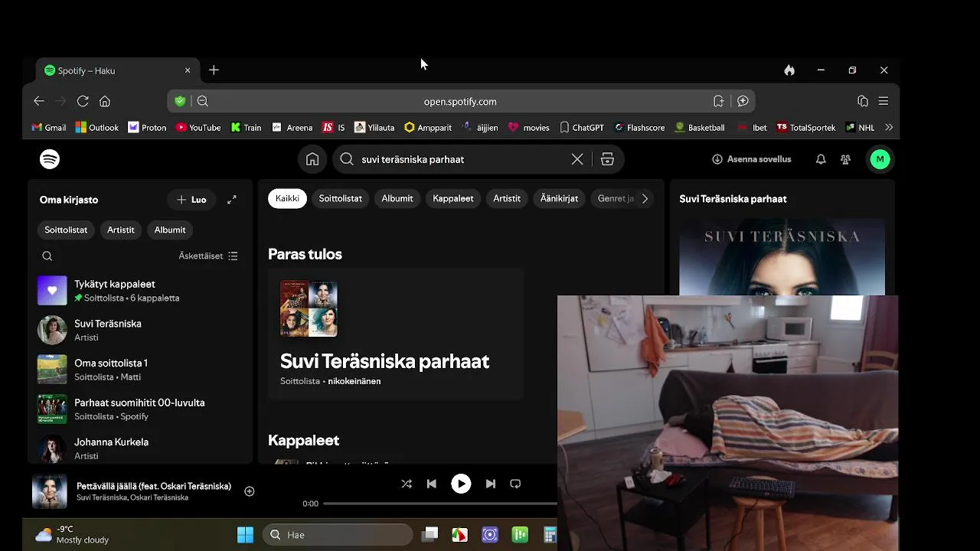This screenshot has height=551, width=980.
Task: Open the Flashscore bookmark
Action: tap(640, 128)
